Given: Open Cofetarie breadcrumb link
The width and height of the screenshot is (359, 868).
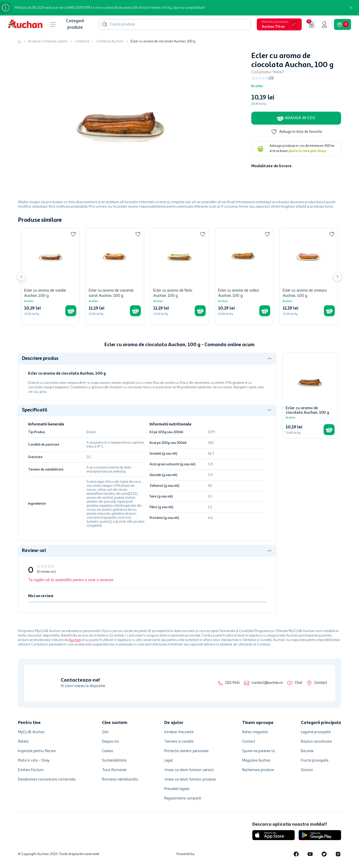Looking at the screenshot, I should tap(82, 41).
